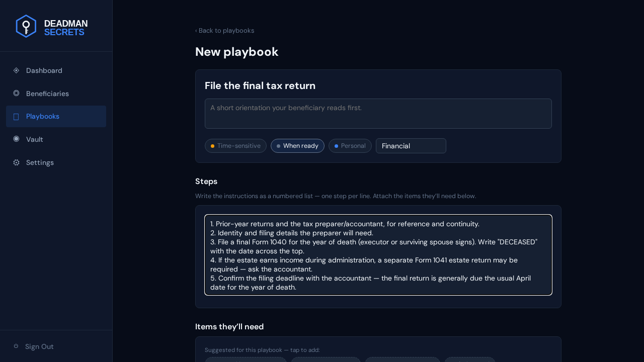Follow the Back to playbooks link
Image resolution: width=644 pixels, height=362 pixels.
224,31
